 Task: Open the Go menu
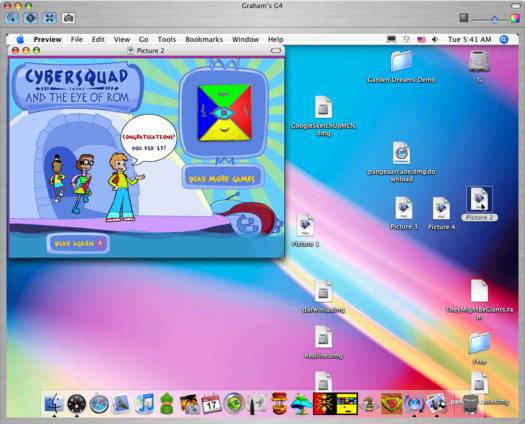pyautogui.click(x=143, y=39)
